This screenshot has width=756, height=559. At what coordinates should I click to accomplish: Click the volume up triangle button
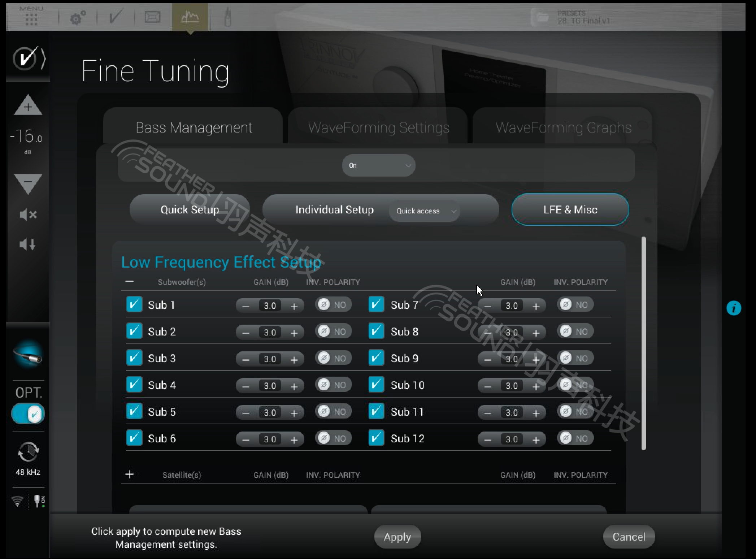click(28, 105)
